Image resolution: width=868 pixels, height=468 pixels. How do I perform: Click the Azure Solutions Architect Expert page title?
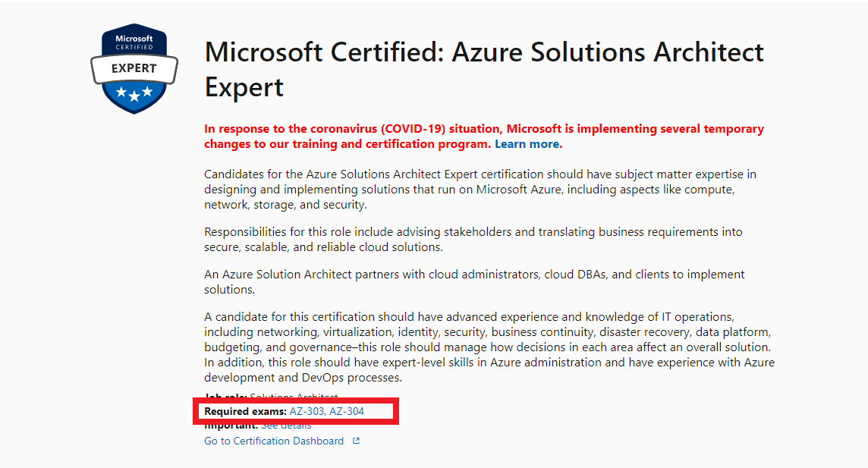click(484, 69)
